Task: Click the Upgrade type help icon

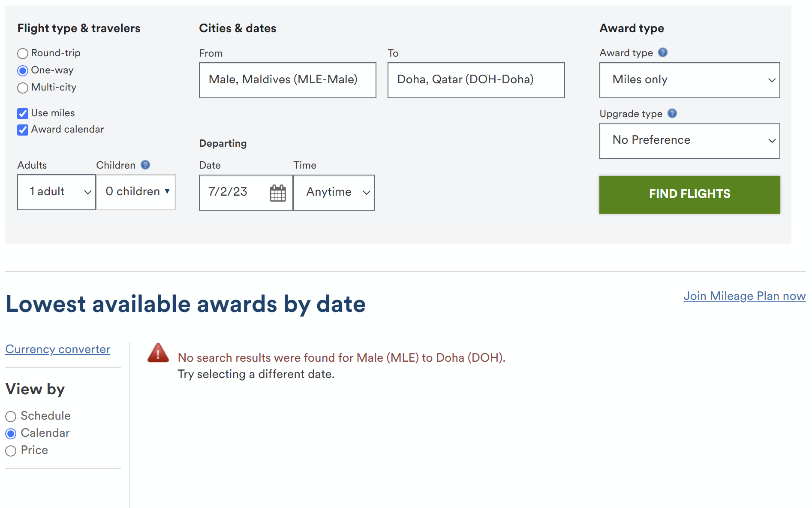Action: pos(672,114)
